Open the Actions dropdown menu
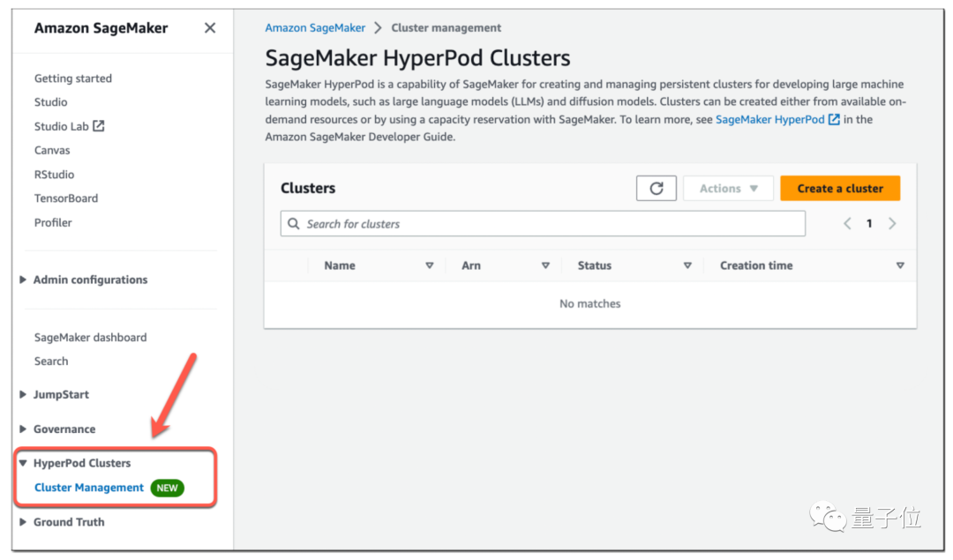The height and width of the screenshot is (560, 953). (x=728, y=189)
